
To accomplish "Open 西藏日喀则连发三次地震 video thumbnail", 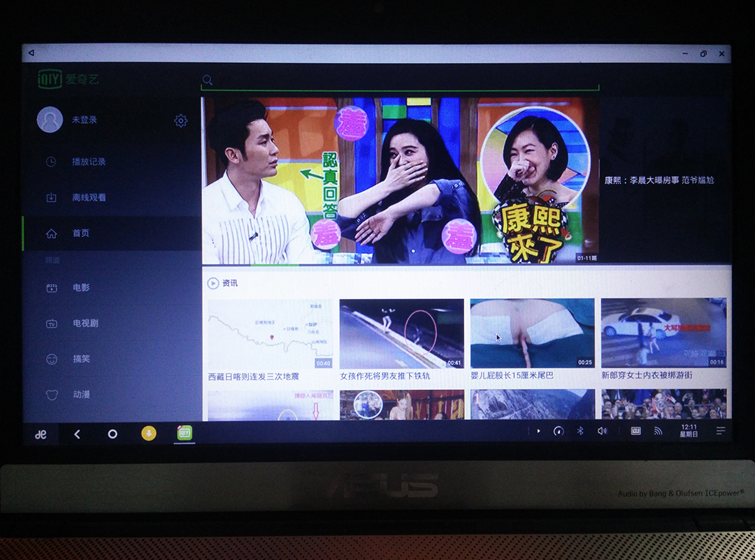I will (270, 334).
